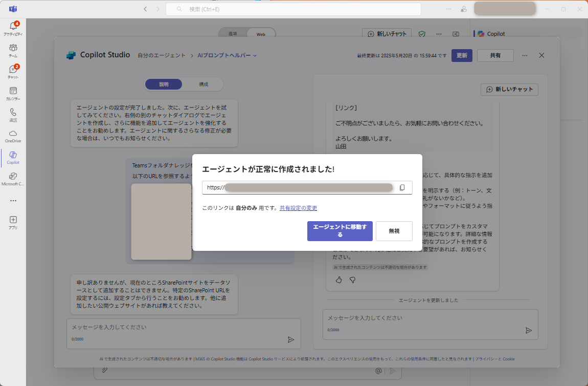Open Calendar in Teams sidebar

coord(13,94)
